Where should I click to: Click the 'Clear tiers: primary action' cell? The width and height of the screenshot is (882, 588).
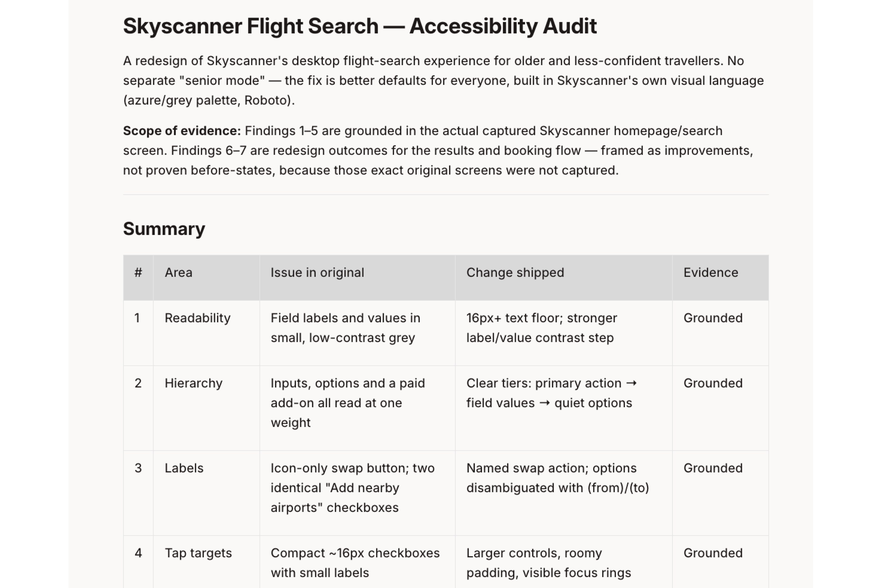564,408
